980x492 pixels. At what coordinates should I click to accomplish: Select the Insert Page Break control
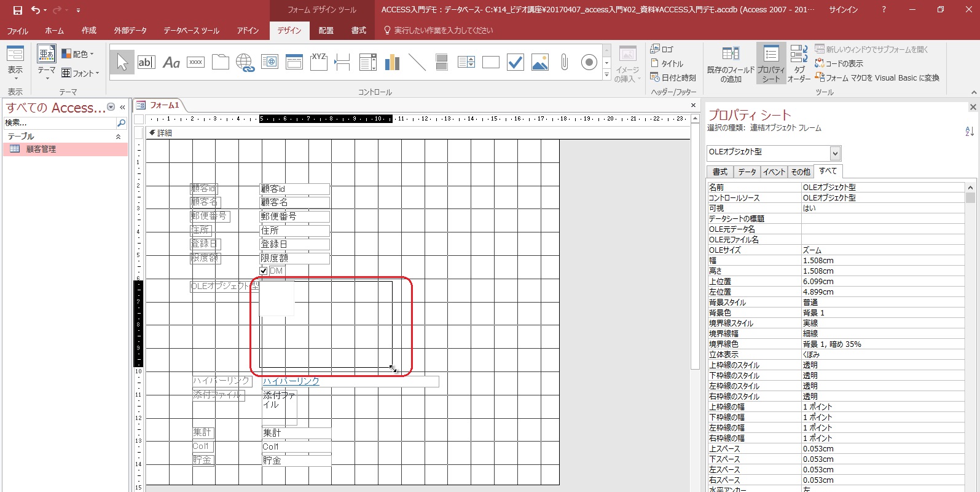(x=343, y=62)
